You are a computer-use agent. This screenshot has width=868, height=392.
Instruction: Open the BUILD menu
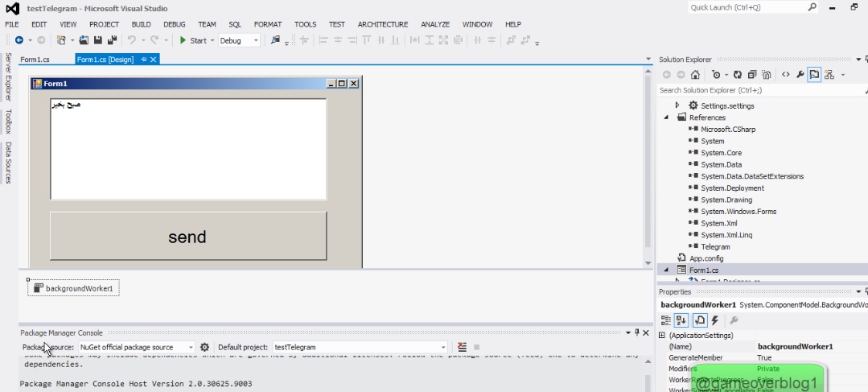click(141, 24)
